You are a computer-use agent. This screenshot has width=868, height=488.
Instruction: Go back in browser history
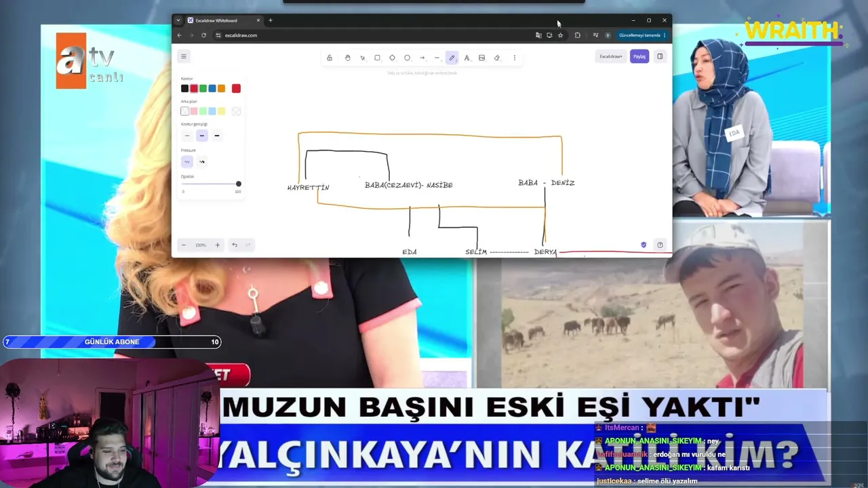(179, 35)
